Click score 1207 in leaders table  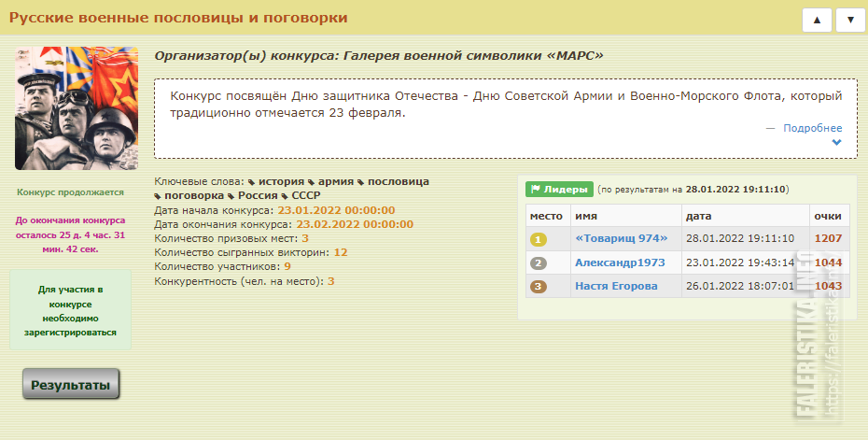(828, 238)
